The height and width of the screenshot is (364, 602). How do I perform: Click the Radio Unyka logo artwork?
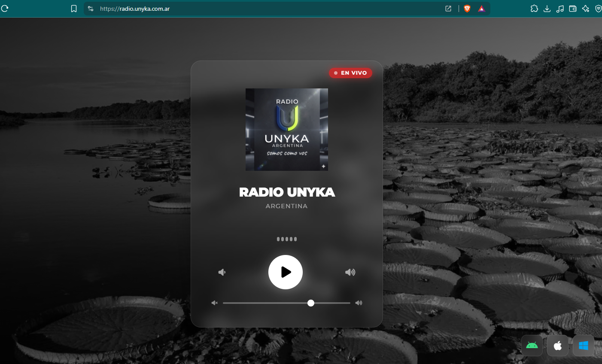287,130
